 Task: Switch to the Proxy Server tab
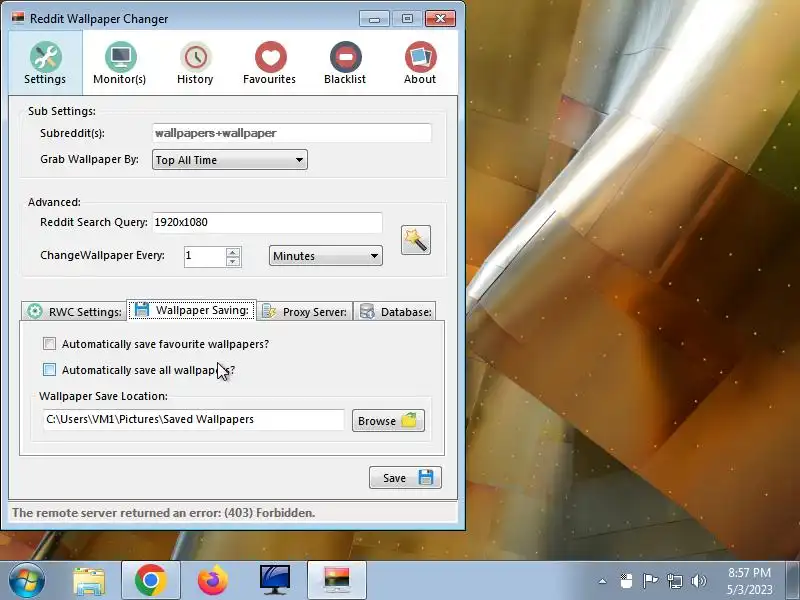point(305,312)
